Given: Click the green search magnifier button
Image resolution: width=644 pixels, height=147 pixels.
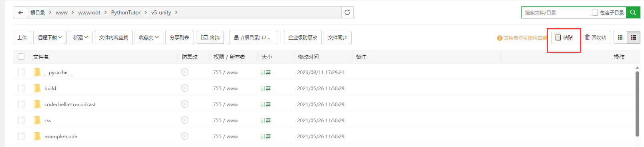Looking at the screenshot, I should coord(633,12).
